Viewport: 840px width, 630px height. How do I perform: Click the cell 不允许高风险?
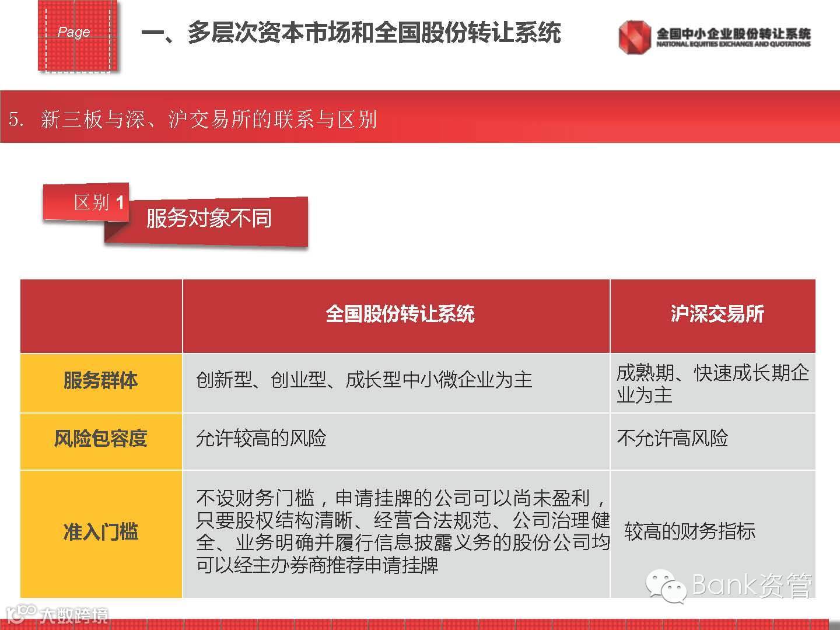tap(713, 441)
